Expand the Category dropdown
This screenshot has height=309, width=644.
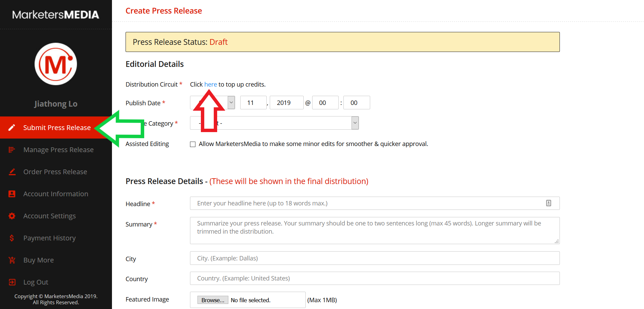[x=274, y=123]
